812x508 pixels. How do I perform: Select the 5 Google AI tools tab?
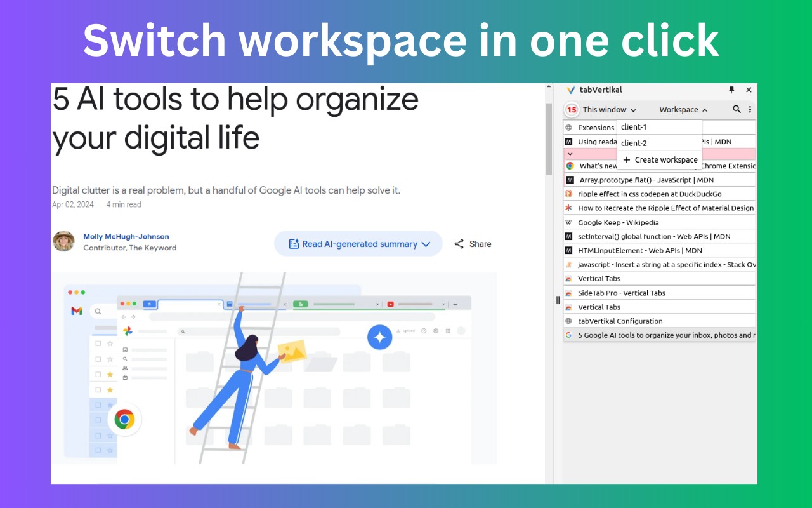[x=660, y=335]
